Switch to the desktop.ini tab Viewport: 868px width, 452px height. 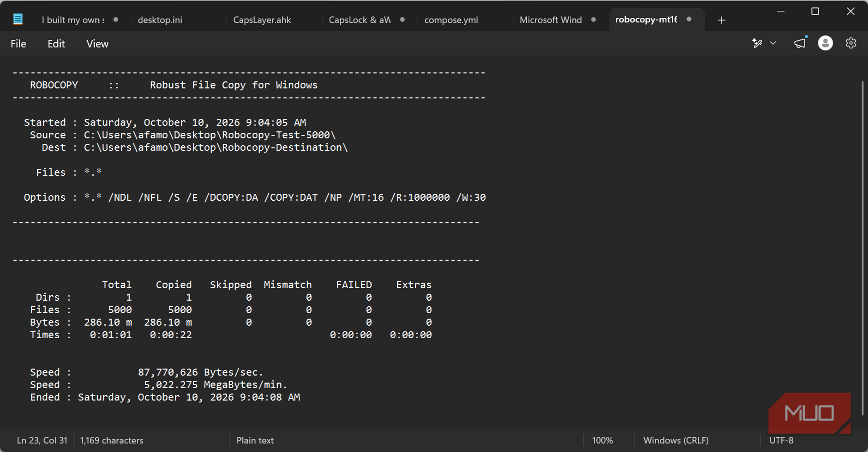[160, 20]
